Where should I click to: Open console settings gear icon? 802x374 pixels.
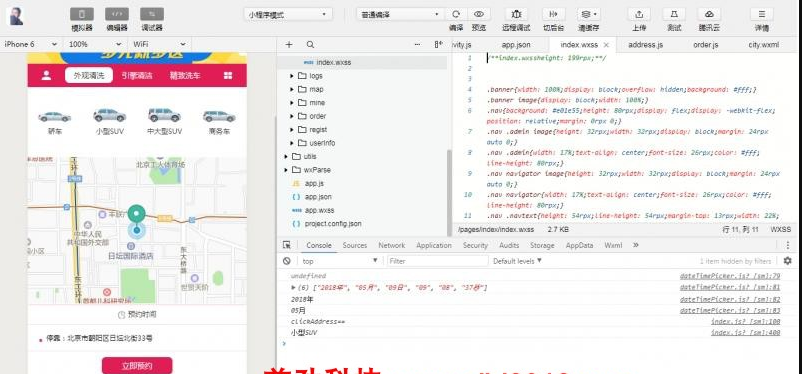click(x=787, y=261)
